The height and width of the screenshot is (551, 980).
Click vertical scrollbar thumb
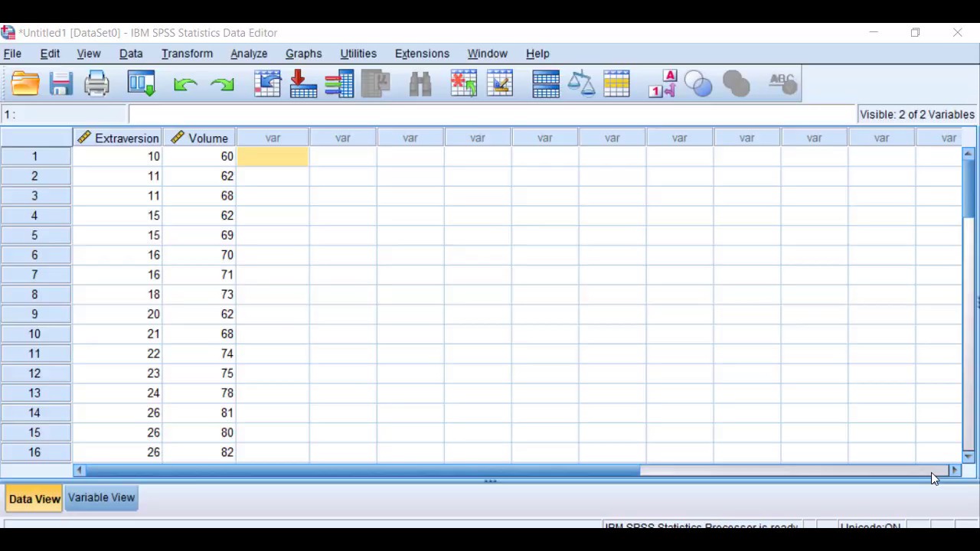(969, 189)
